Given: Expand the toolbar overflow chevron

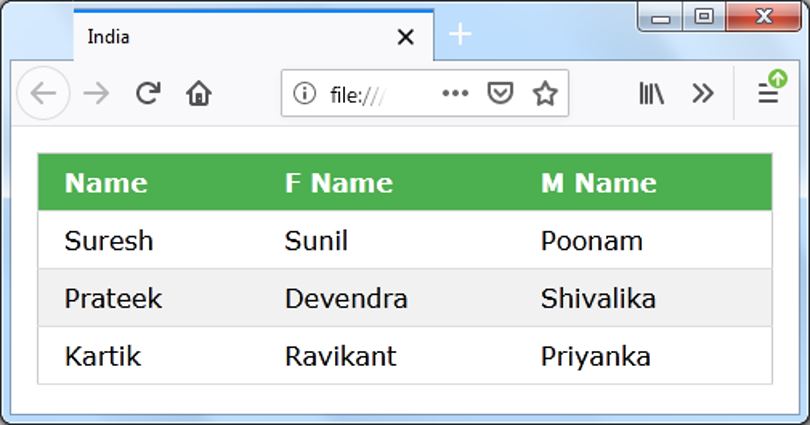Looking at the screenshot, I should coord(703,94).
